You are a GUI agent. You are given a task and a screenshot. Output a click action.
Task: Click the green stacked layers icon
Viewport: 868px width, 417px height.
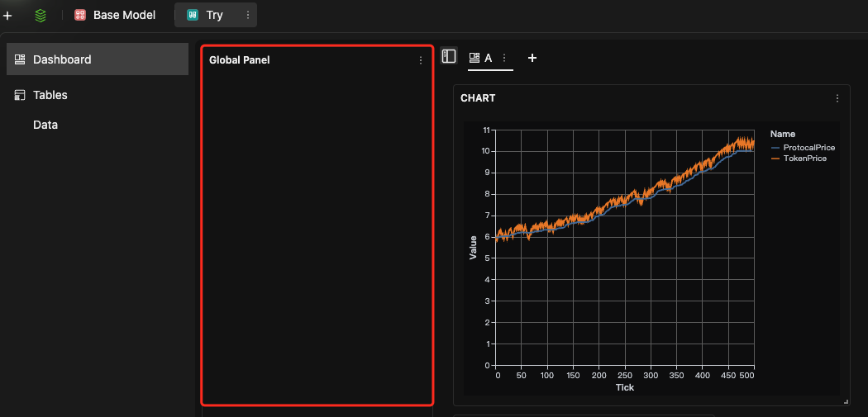coord(41,15)
